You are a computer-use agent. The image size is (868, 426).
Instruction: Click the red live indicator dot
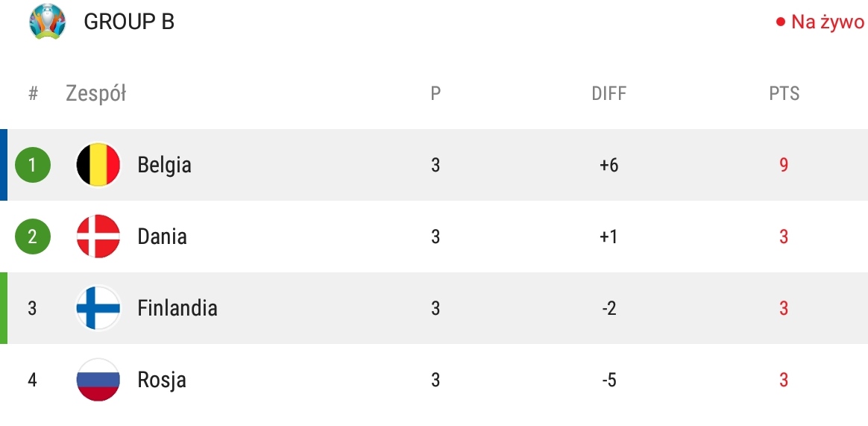point(781,22)
